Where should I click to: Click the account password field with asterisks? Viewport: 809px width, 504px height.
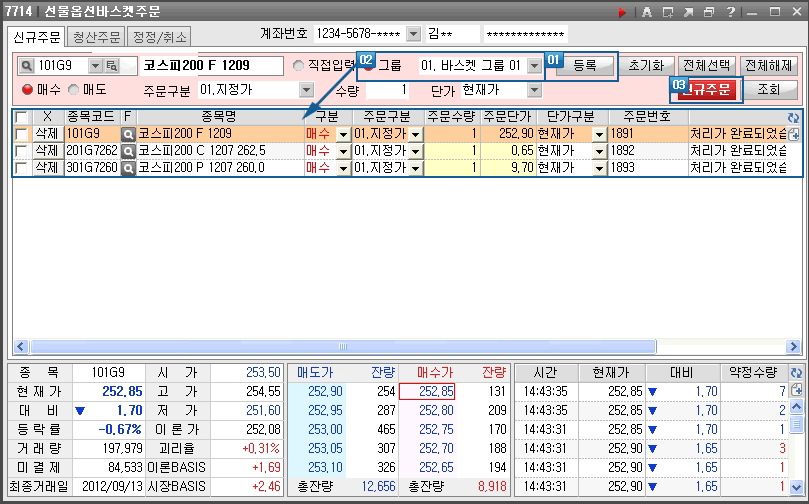tap(525, 35)
